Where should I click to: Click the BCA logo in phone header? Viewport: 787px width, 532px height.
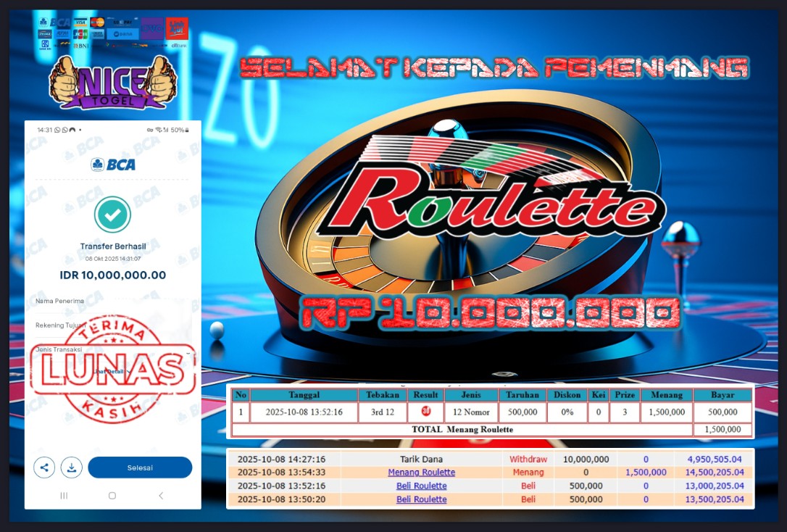113,165
